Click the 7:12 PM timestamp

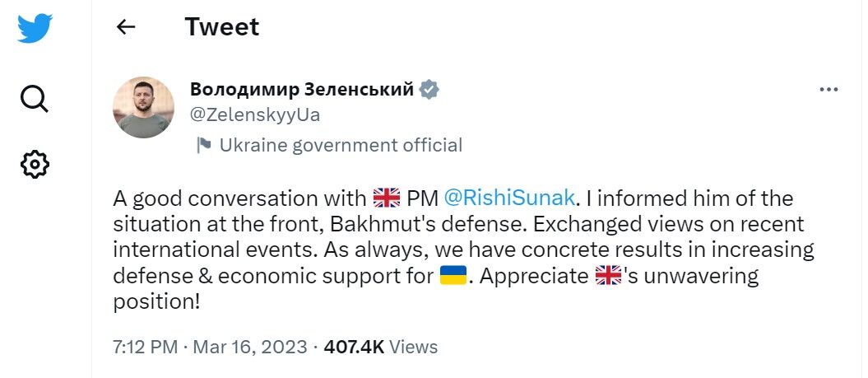point(145,347)
